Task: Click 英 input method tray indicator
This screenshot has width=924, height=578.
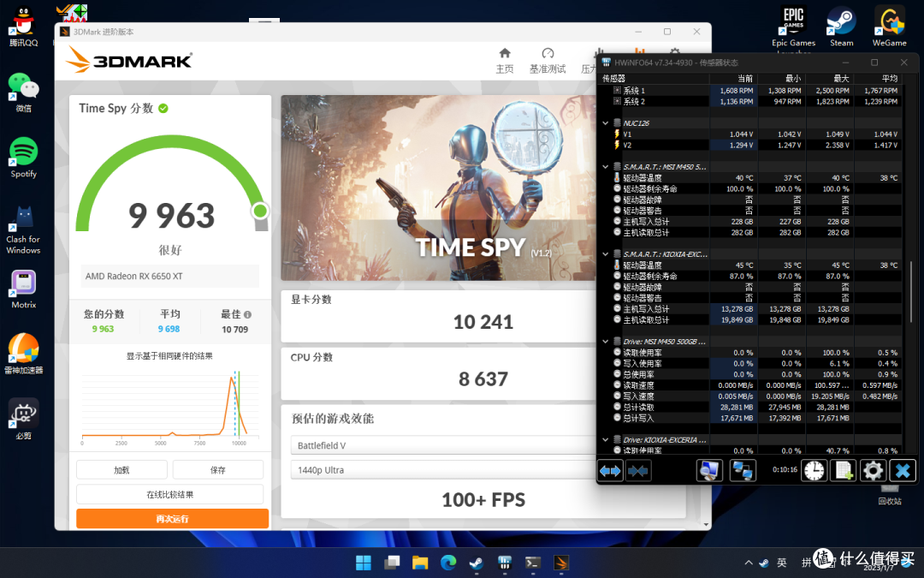Action: (x=781, y=563)
